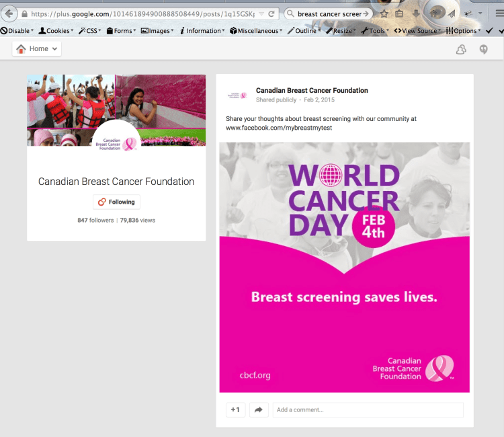Open the Canadian Breast Cancer Foundation cover photo
The width and height of the screenshot is (504, 437).
coord(116,110)
